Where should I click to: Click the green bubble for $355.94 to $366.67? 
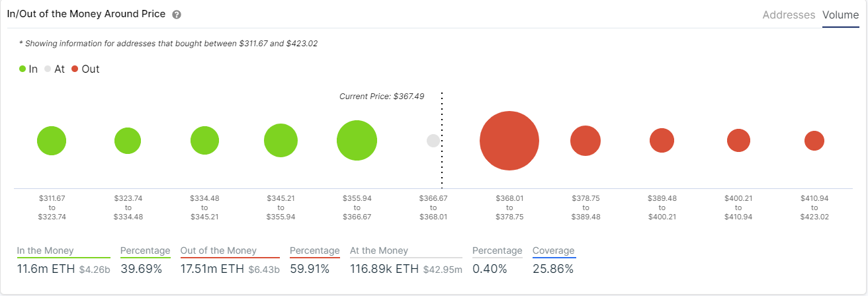(x=357, y=141)
